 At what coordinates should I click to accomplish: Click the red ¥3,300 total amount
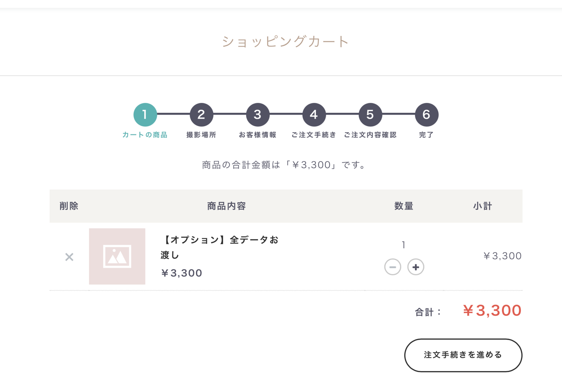click(x=492, y=311)
